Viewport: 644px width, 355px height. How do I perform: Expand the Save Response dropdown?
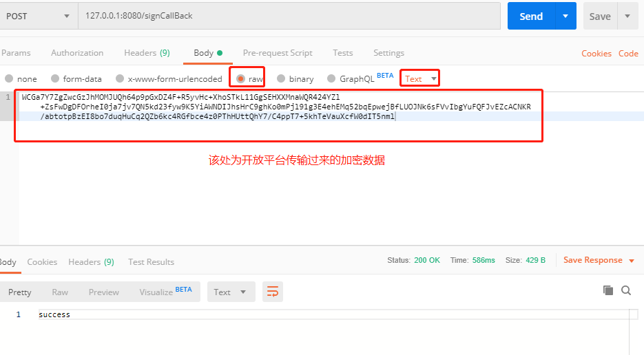[632, 261]
